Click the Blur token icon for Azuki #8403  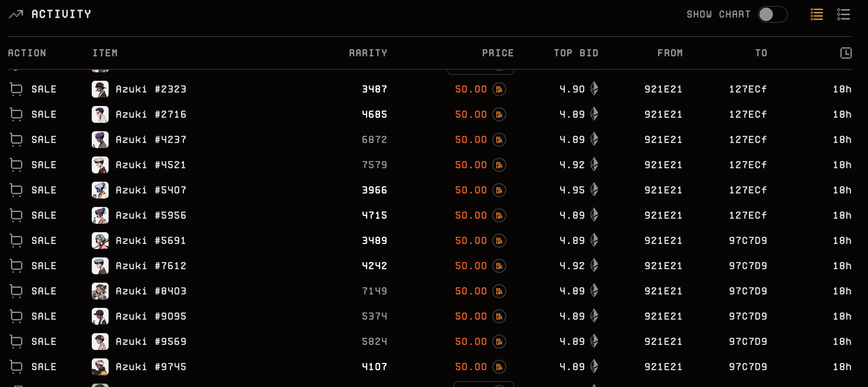click(499, 291)
